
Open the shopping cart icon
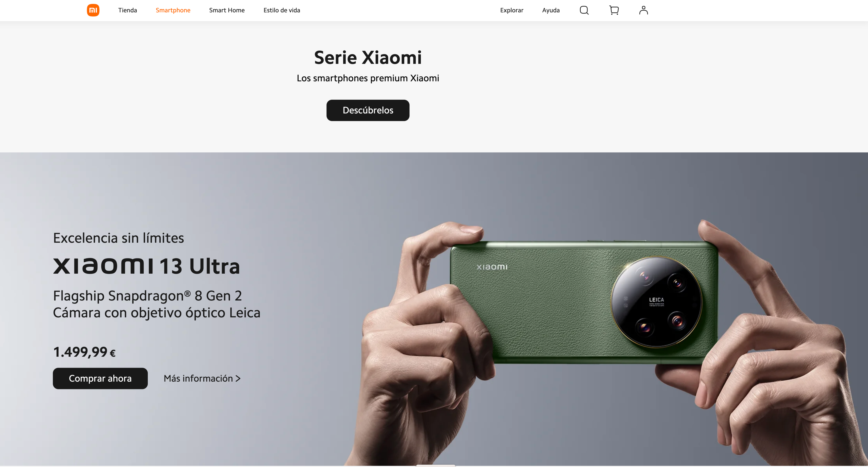(614, 10)
